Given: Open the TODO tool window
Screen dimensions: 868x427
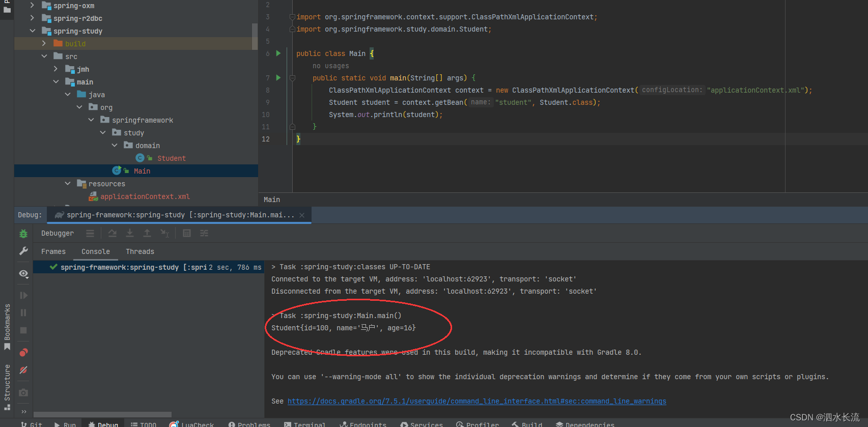Looking at the screenshot, I should (144, 424).
